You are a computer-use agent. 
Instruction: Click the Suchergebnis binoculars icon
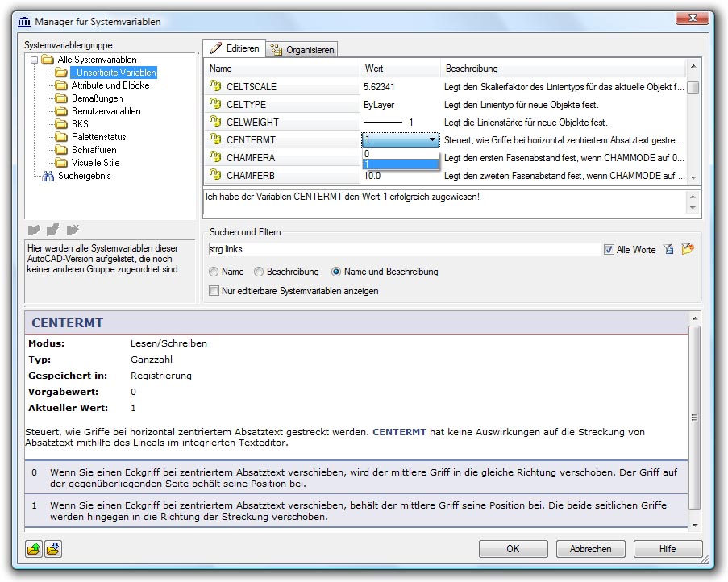coord(48,176)
